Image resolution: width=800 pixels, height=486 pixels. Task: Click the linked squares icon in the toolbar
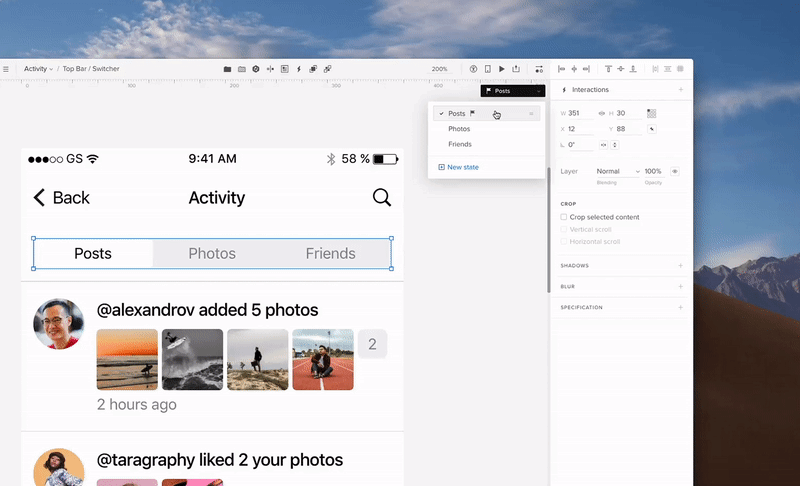[x=328, y=69]
